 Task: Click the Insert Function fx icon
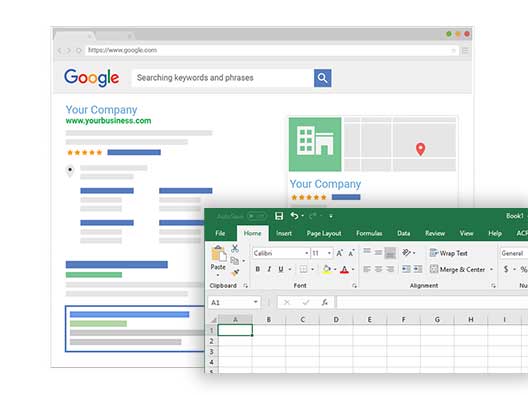click(325, 302)
